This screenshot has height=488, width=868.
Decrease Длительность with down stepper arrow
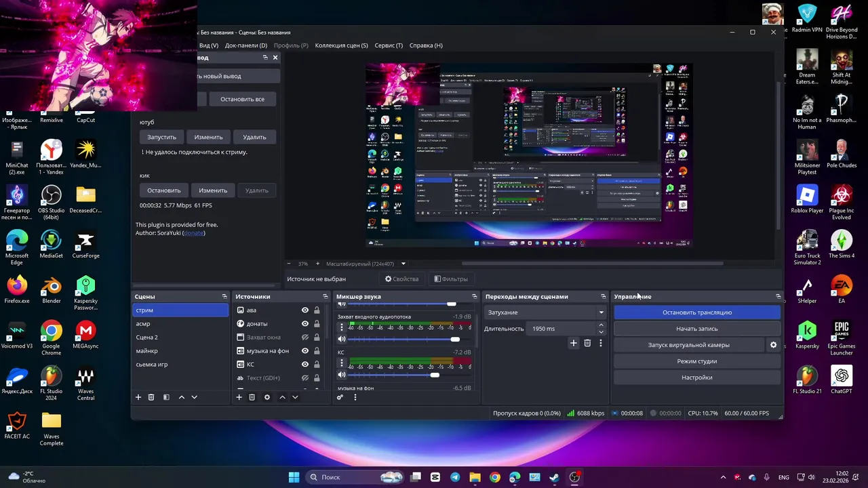click(x=601, y=332)
